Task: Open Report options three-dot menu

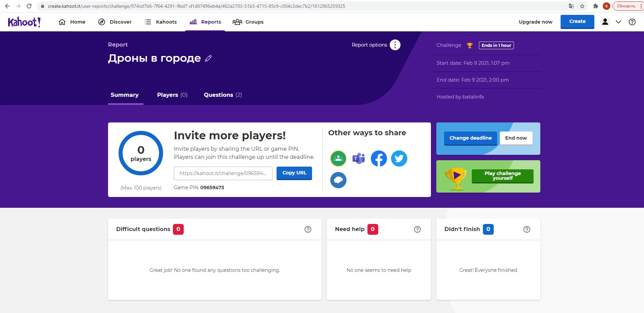Action: [395, 45]
